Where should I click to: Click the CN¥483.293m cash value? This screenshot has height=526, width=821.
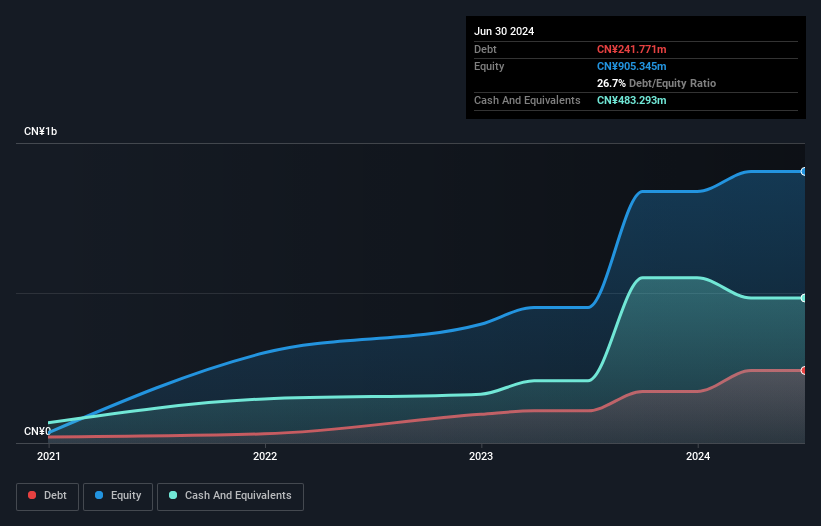coord(631,100)
